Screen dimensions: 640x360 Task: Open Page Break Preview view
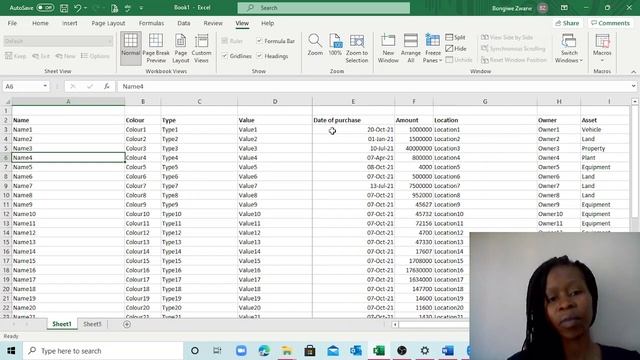coord(156,48)
